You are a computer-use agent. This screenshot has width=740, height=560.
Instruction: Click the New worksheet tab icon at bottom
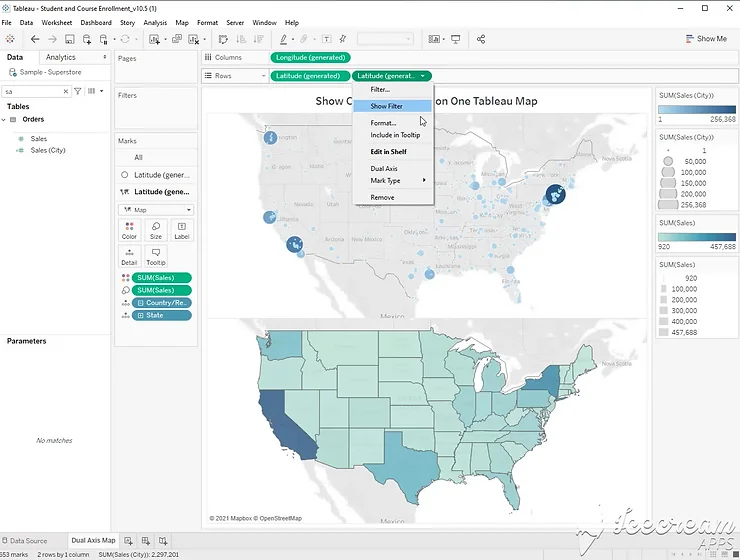click(128, 541)
